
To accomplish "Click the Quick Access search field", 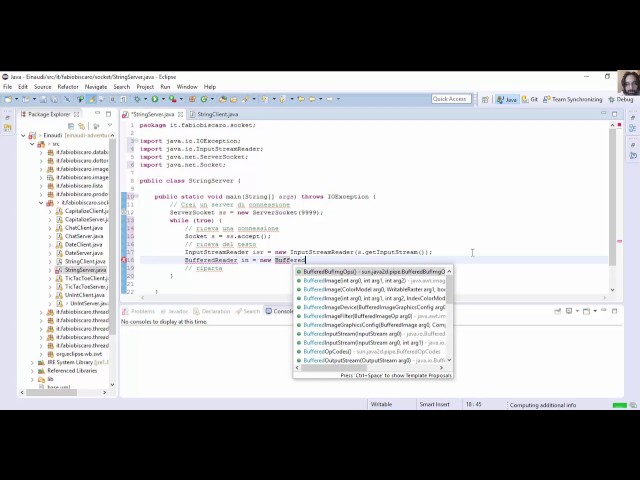I will [x=451, y=99].
